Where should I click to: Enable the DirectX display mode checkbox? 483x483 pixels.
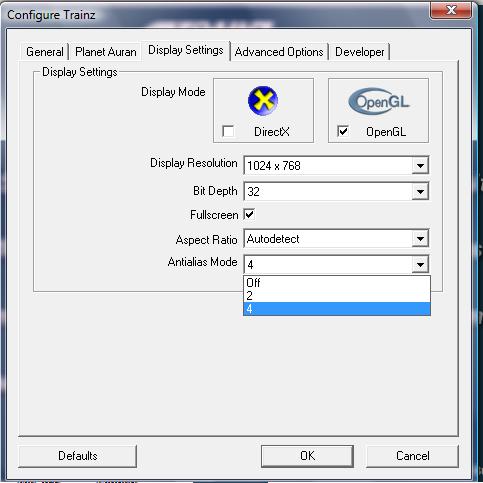pos(228,131)
